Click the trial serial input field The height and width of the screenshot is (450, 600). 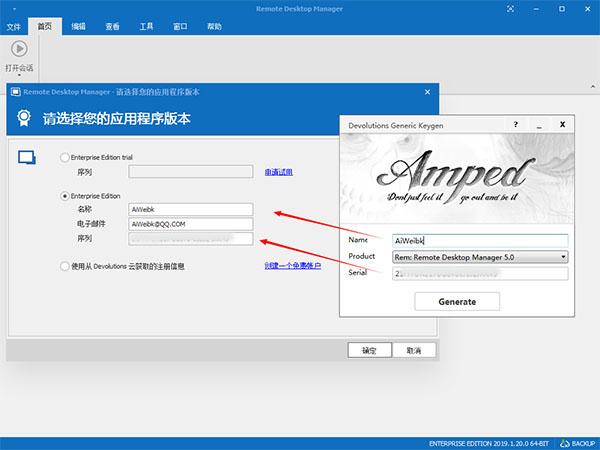(191, 172)
